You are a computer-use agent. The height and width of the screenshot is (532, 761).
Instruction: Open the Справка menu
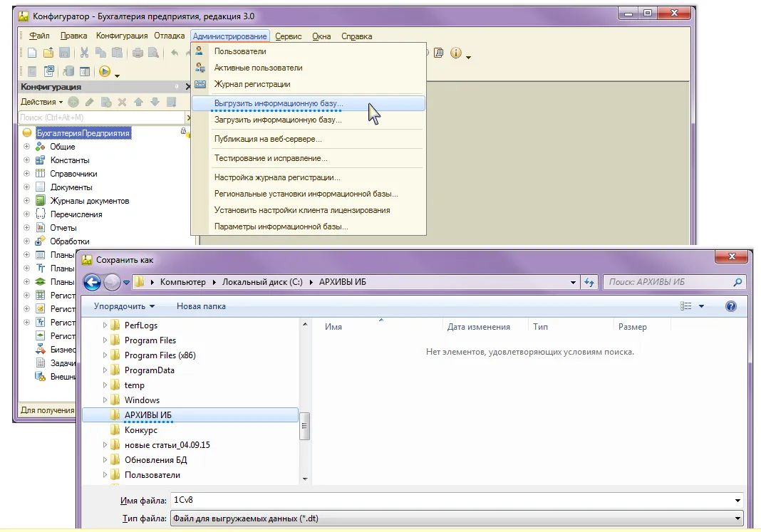tap(357, 36)
